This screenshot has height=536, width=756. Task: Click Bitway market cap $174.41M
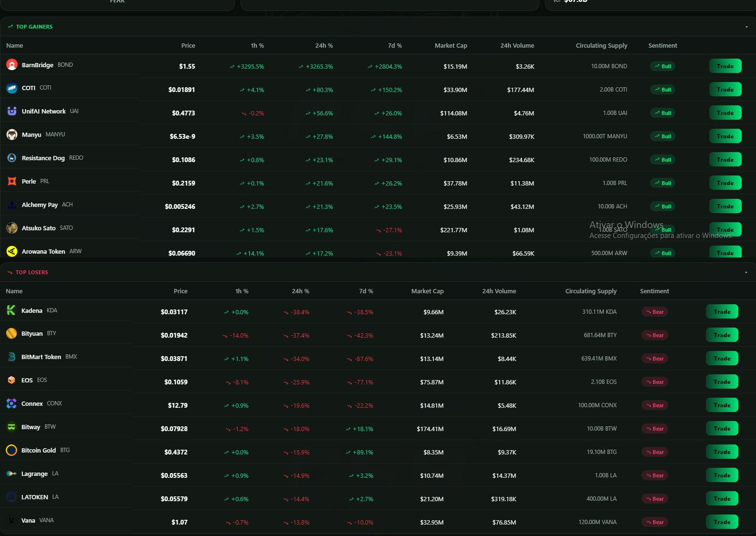click(430, 429)
